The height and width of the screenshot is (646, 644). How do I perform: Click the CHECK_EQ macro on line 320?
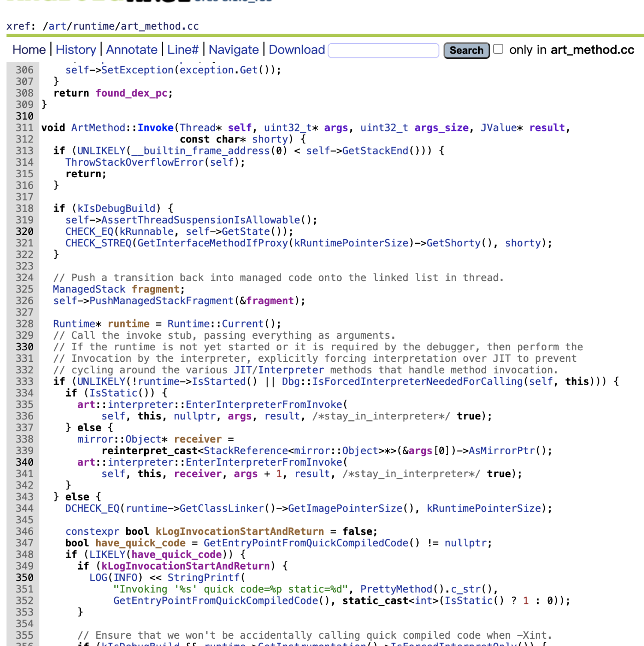point(89,232)
